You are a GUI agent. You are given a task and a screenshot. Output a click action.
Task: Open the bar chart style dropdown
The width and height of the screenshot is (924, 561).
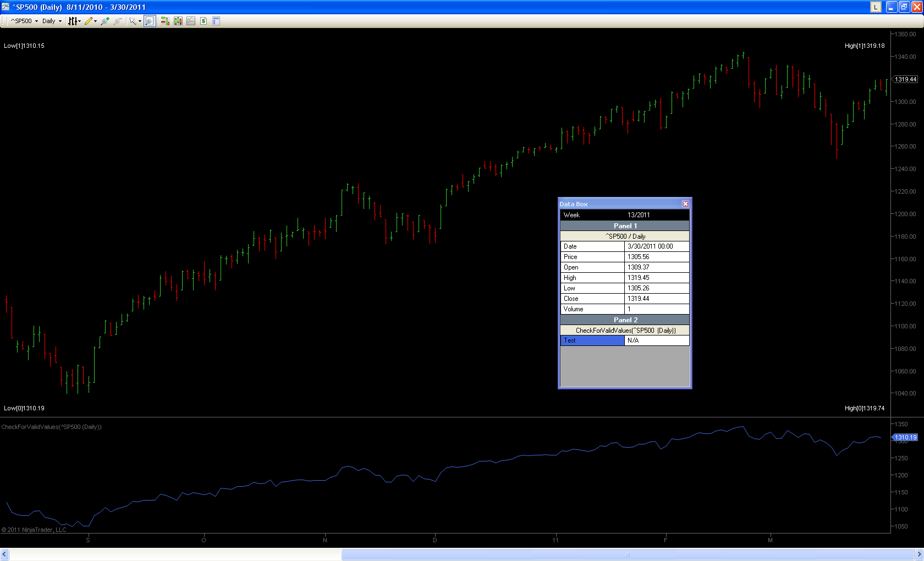pos(74,21)
